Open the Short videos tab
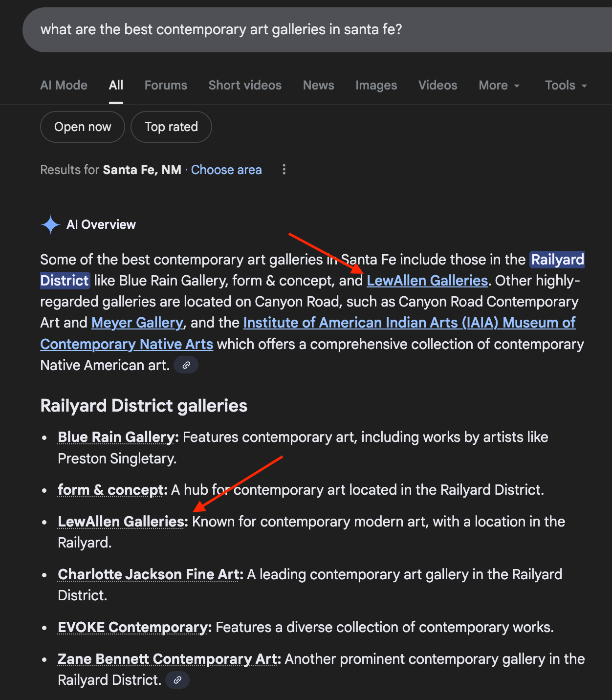 pyautogui.click(x=245, y=86)
